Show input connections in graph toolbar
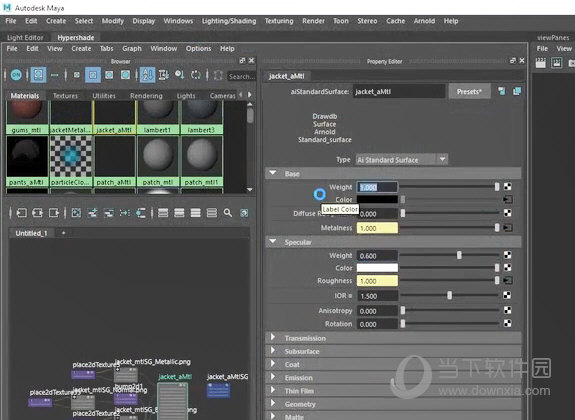575x420 pixels. [21, 213]
